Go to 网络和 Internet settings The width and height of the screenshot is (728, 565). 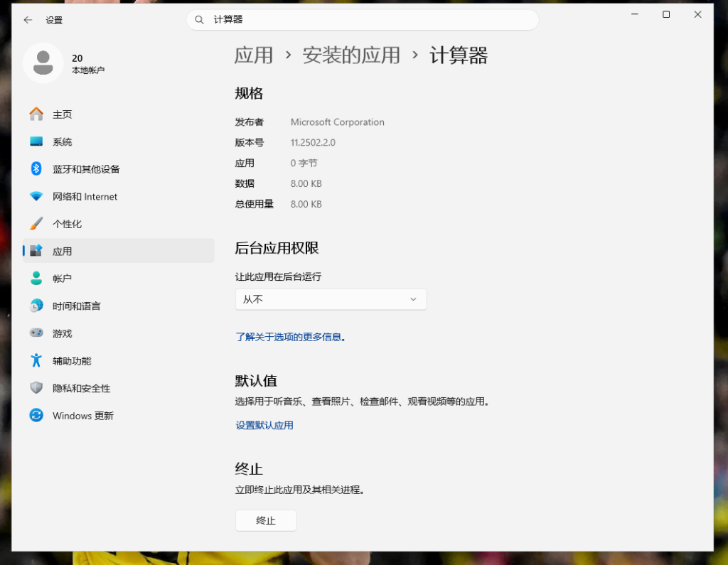tap(119, 196)
